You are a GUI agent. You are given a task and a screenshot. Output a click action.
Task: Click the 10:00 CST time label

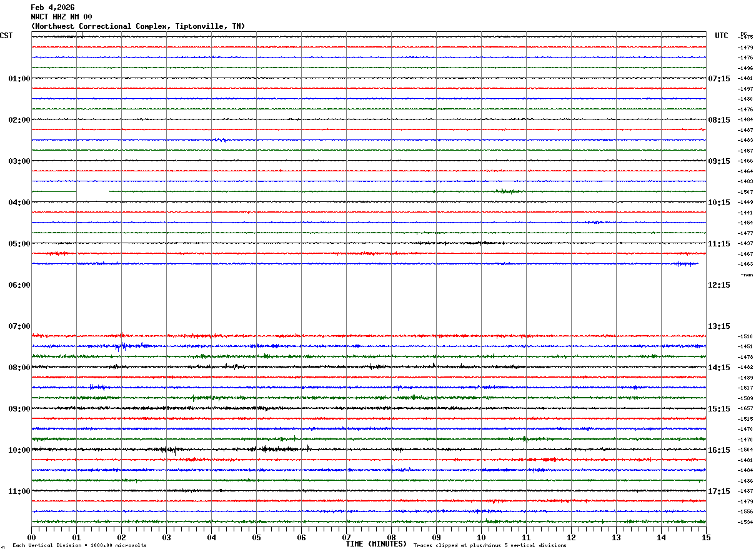coord(19,450)
